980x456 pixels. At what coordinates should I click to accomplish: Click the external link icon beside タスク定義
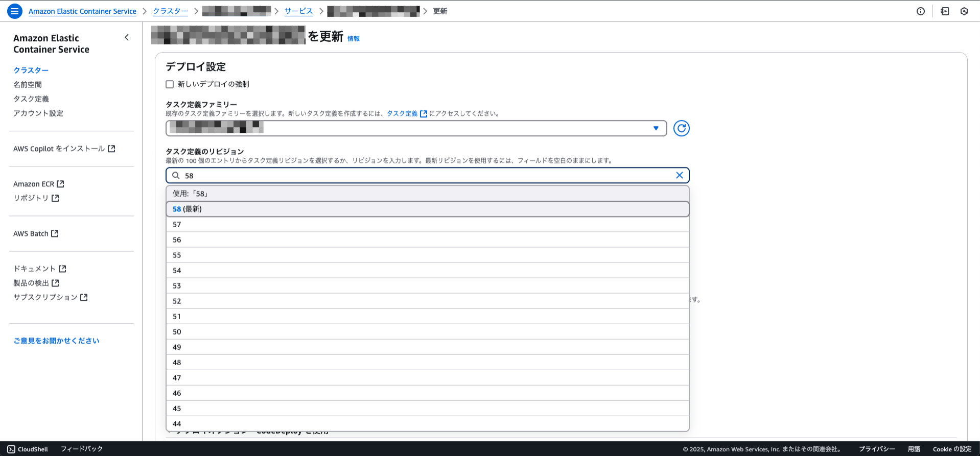(x=424, y=114)
